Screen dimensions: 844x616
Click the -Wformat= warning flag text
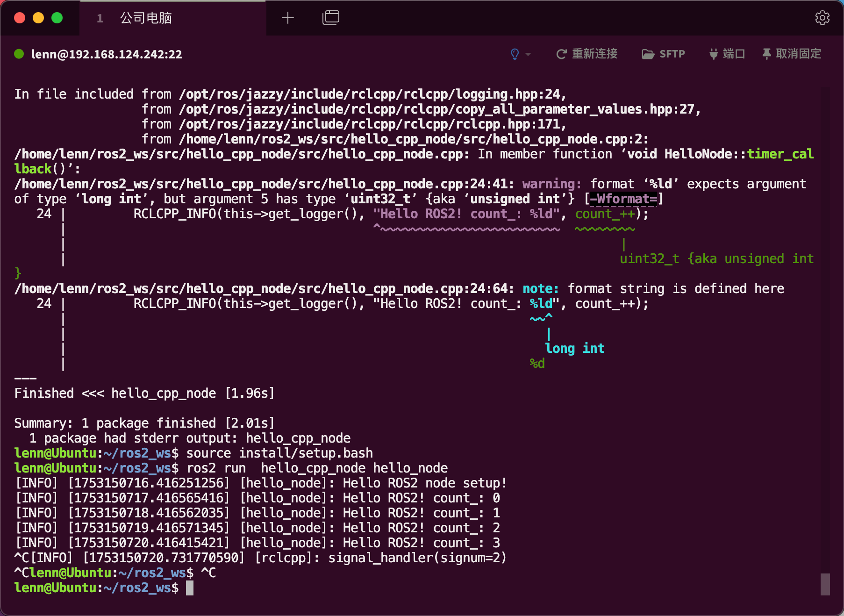[x=623, y=199]
